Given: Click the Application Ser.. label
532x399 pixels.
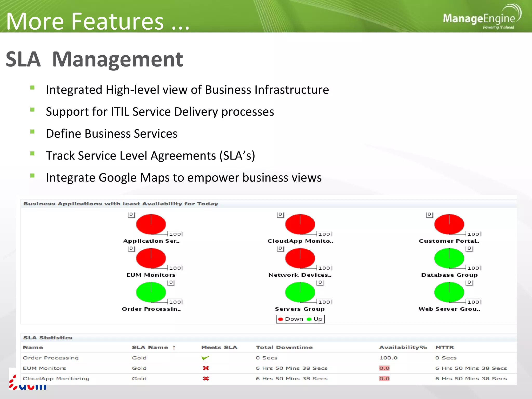Looking at the screenshot, I should pyautogui.click(x=151, y=241).
